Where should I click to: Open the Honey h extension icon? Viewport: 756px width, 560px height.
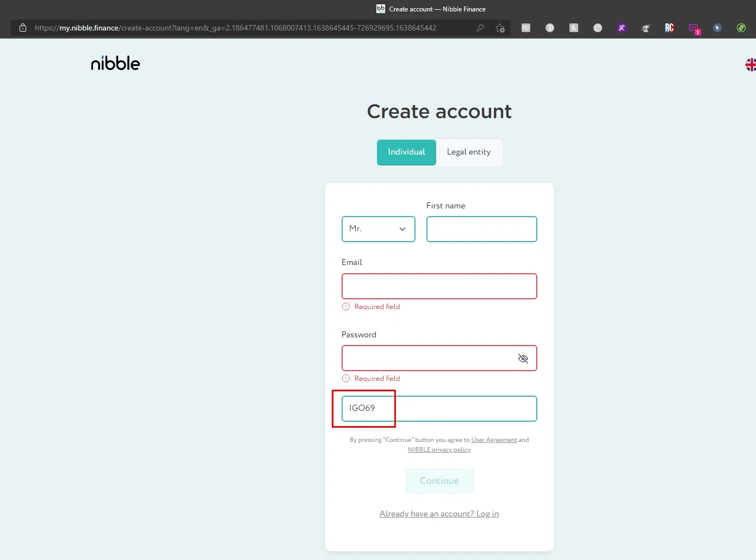tap(574, 28)
